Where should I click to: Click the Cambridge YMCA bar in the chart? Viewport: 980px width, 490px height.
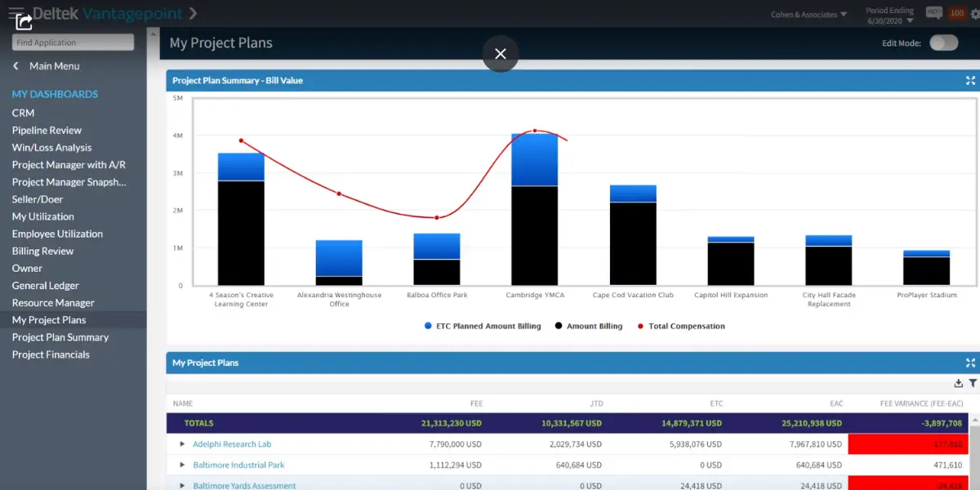534,209
